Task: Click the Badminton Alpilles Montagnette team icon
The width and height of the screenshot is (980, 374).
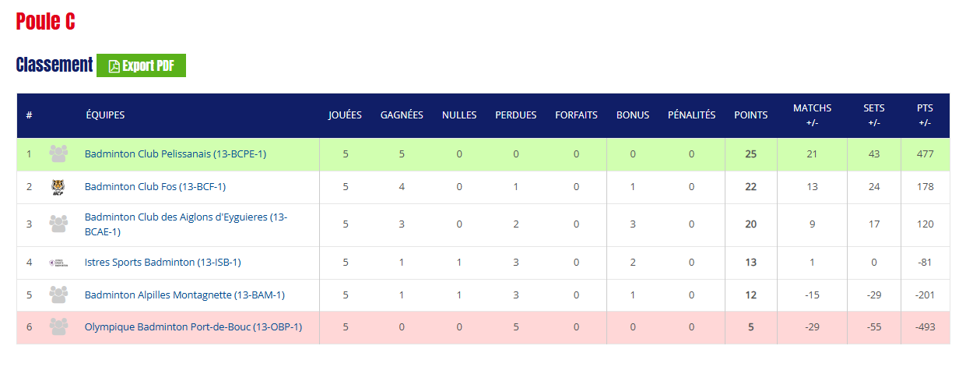Action: click(58, 295)
